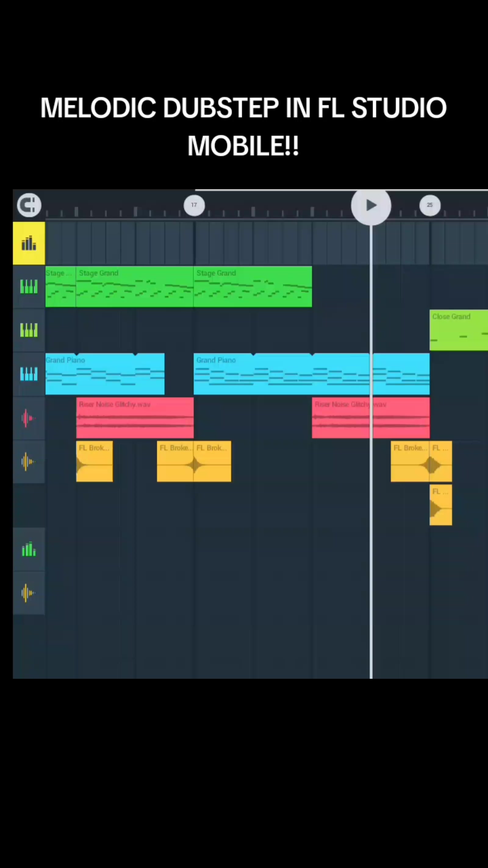
Task: Select the short "Stage ..." green clip
Action: click(x=61, y=287)
